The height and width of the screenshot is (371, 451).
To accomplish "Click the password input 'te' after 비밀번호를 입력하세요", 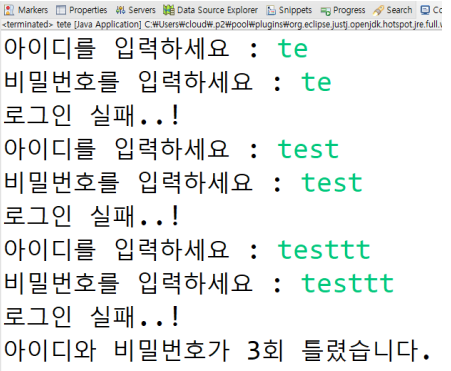I will [316, 82].
